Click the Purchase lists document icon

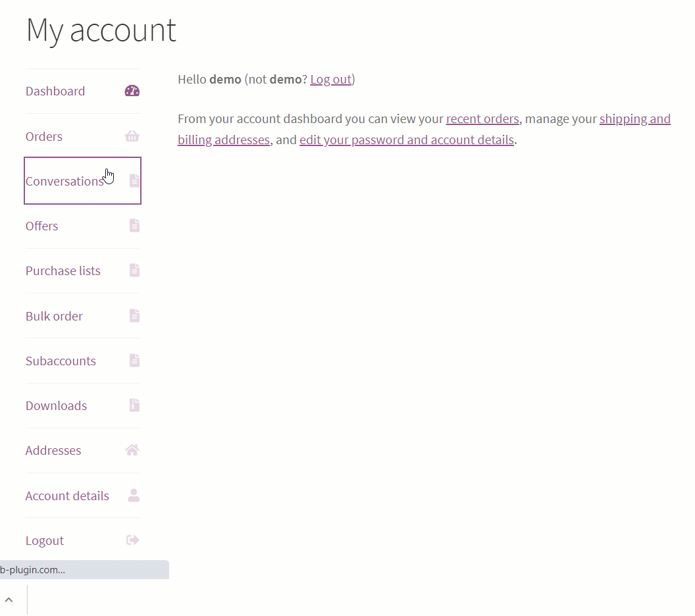[x=134, y=270]
